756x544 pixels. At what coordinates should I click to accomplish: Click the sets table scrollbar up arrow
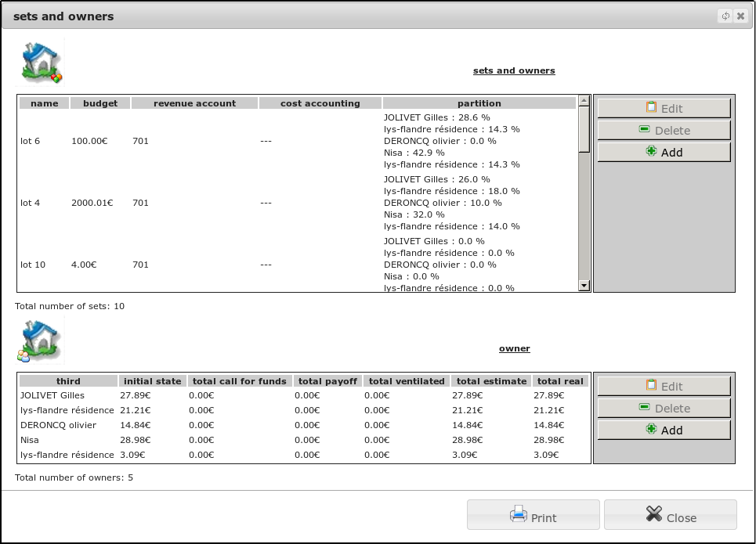584,101
